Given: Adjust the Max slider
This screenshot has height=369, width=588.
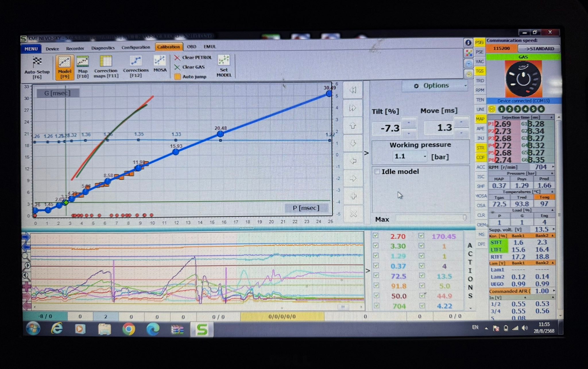Looking at the screenshot, I should [x=465, y=217].
